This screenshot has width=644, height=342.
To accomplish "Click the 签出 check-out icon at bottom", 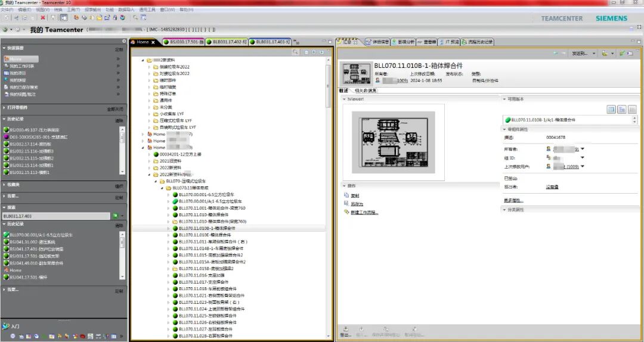I will click(x=346, y=329).
